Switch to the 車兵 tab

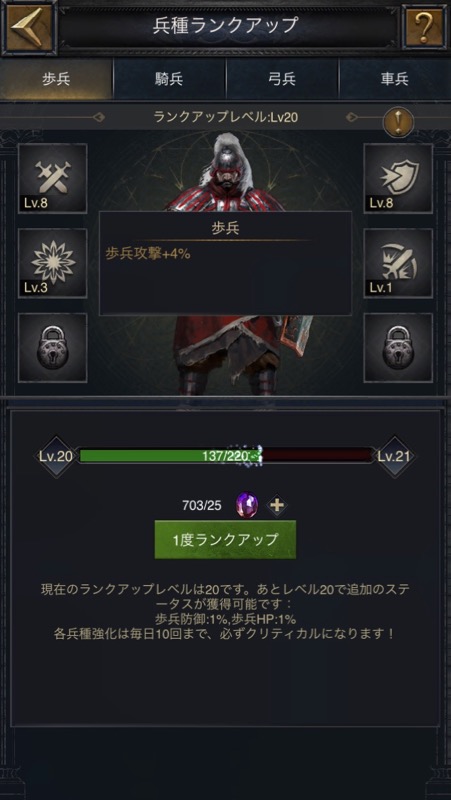(x=395, y=79)
